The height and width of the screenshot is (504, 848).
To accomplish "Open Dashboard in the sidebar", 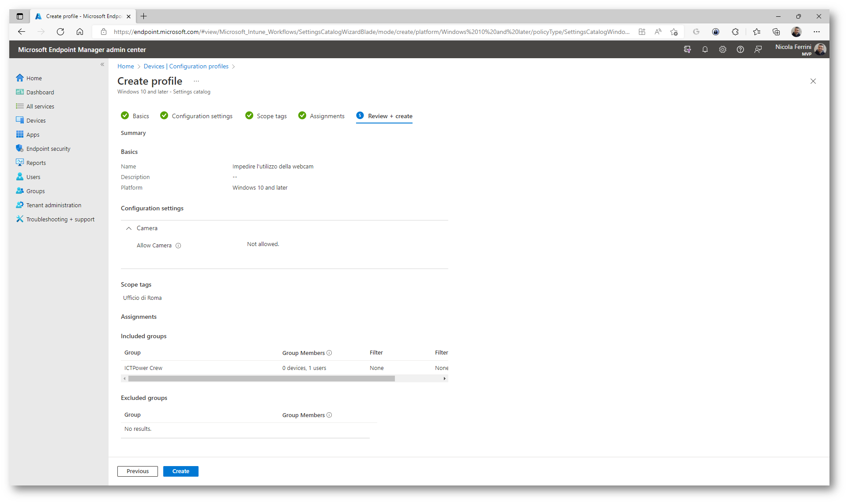I will pyautogui.click(x=35, y=92).
